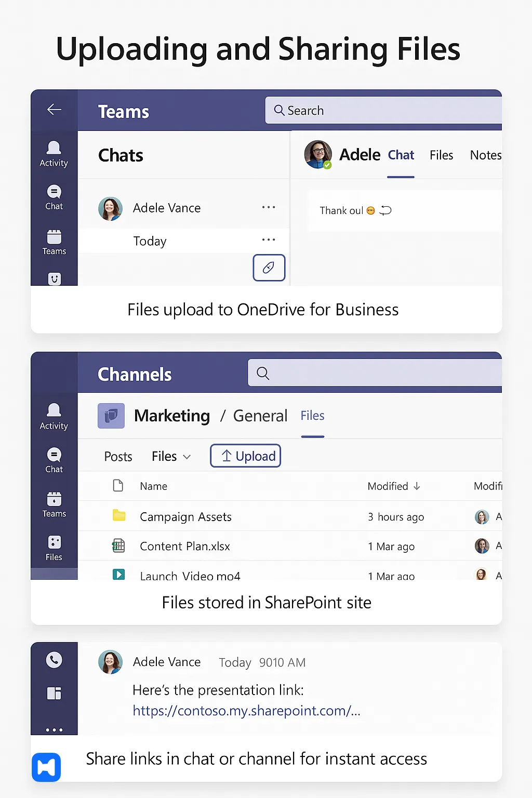Click the Marketing team avatar icon
Screen dimensions: 532x798
(111, 416)
